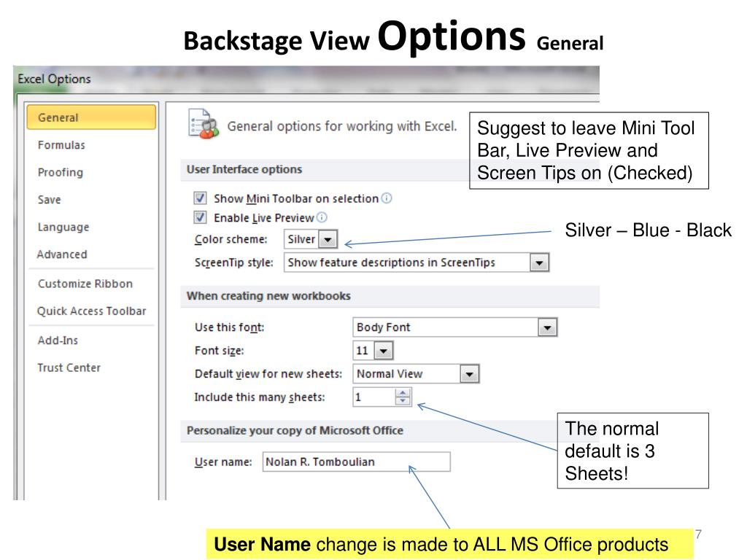Open the Formulas options category

tap(61, 145)
